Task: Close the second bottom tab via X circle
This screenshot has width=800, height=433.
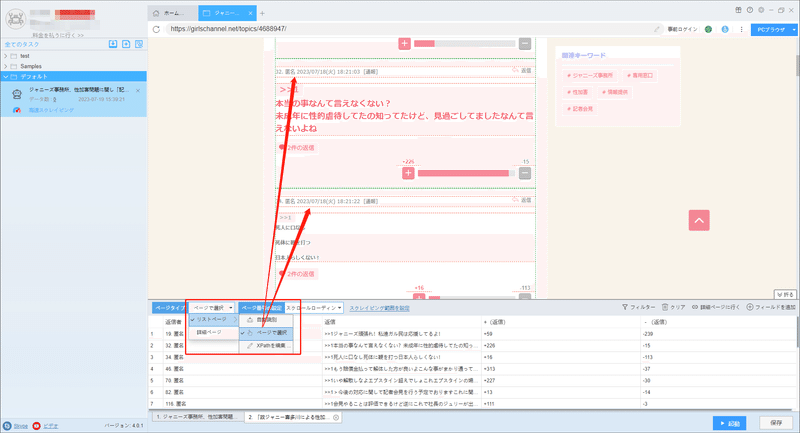Action: [x=336, y=417]
